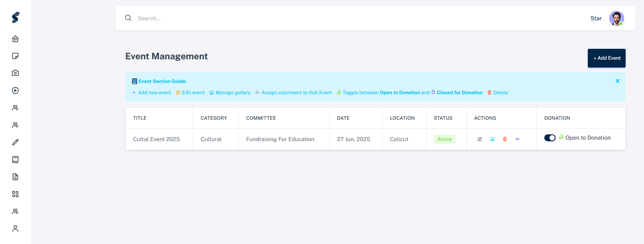
Task: Toggle the Open to Donation switch
Action: (x=550, y=138)
